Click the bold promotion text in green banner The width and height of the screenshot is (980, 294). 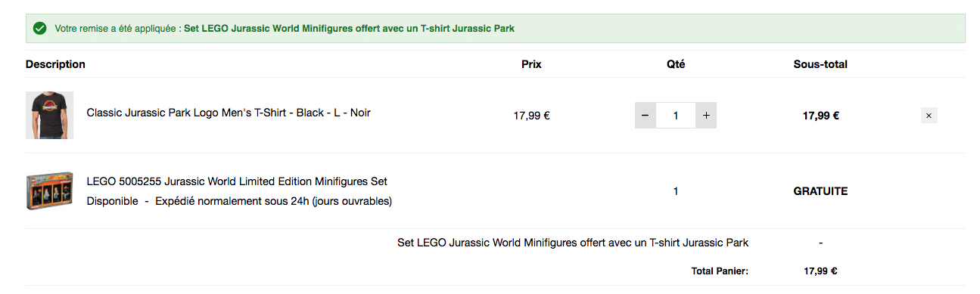[x=349, y=28]
